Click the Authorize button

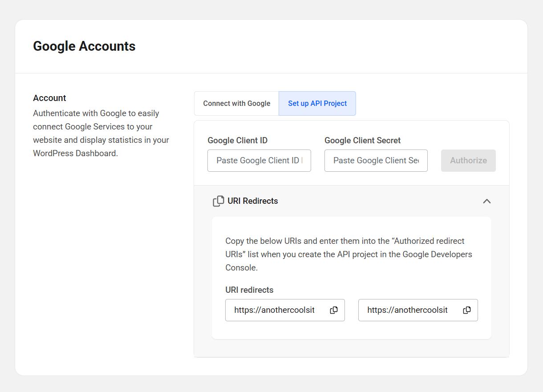tap(468, 161)
